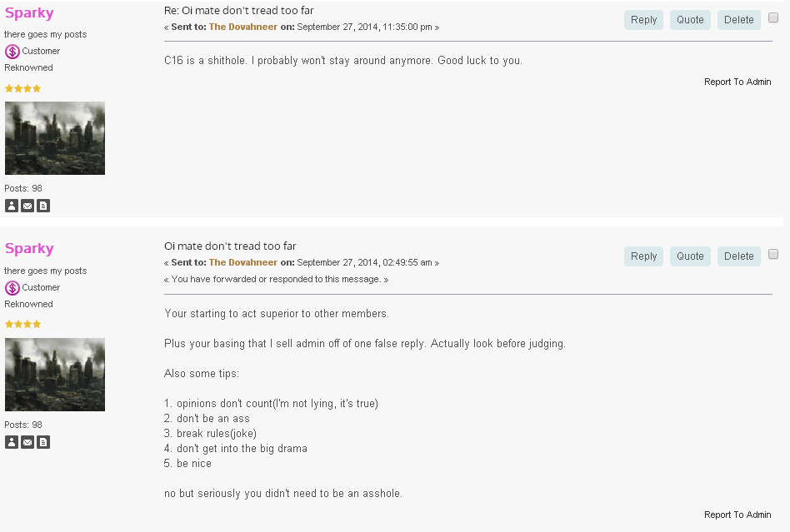Reply to the "C16 is a shithole" message
Image resolution: width=790 pixels, height=532 pixels.
coord(643,20)
